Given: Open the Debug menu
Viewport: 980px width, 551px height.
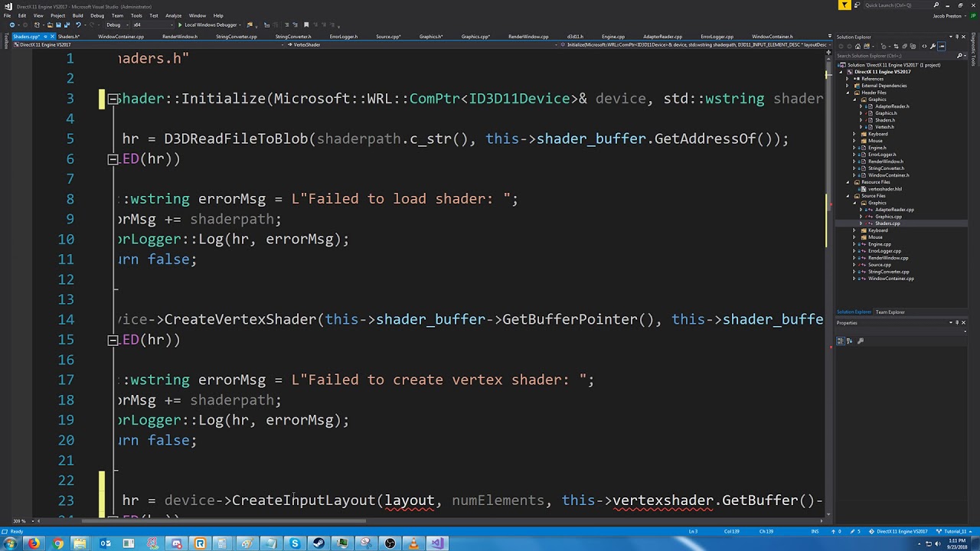Looking at the screenshot, I should tap(97, 15).
